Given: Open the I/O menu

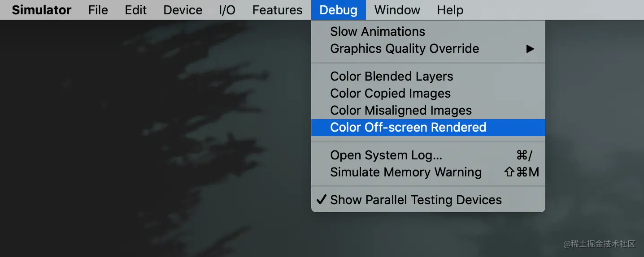Looking at the screenshot, I should 227,10.
